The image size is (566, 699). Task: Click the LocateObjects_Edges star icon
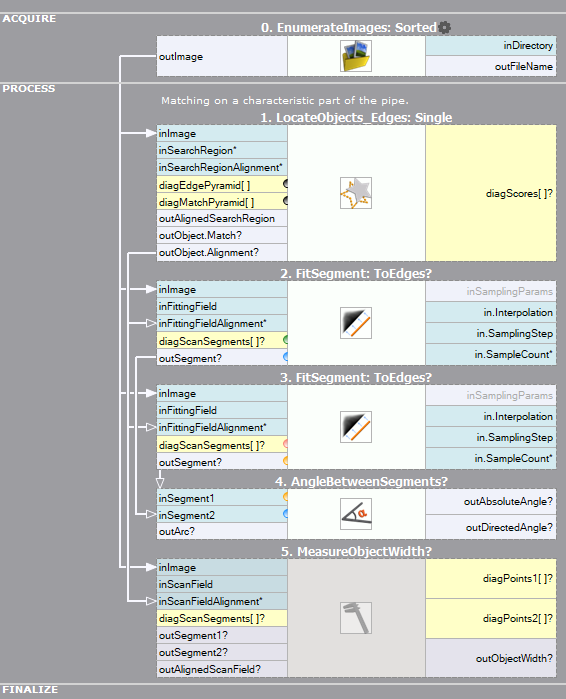(356, 193)
